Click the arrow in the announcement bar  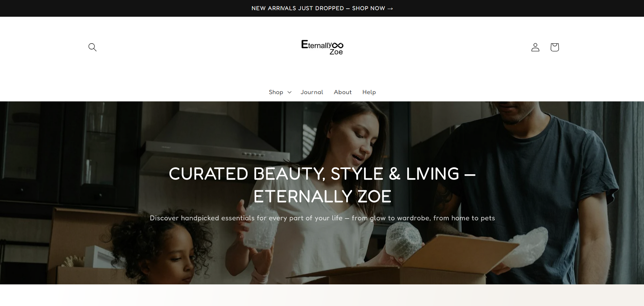tap(390, 8)
